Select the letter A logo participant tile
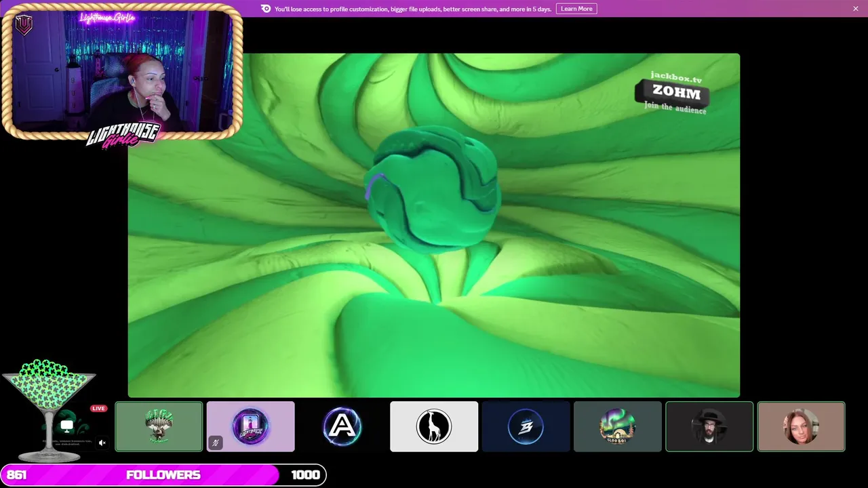Image resolution: width=868 pixels, height=488 pixels. 342,426
